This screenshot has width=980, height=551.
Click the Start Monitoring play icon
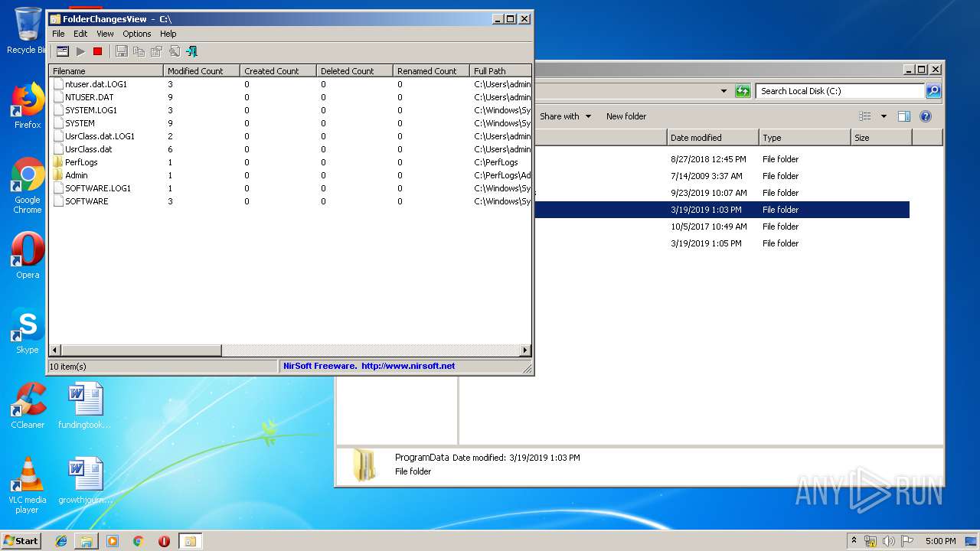point(80,51)
